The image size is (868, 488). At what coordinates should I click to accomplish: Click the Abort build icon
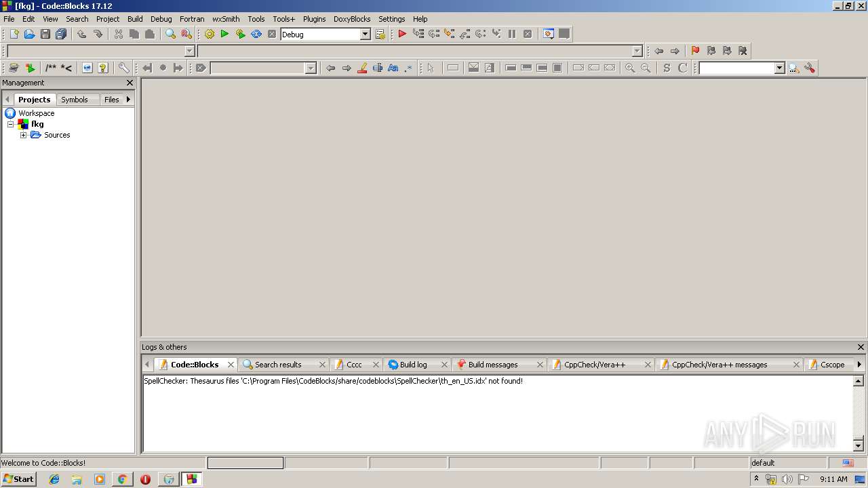click(x=272, y=34)
